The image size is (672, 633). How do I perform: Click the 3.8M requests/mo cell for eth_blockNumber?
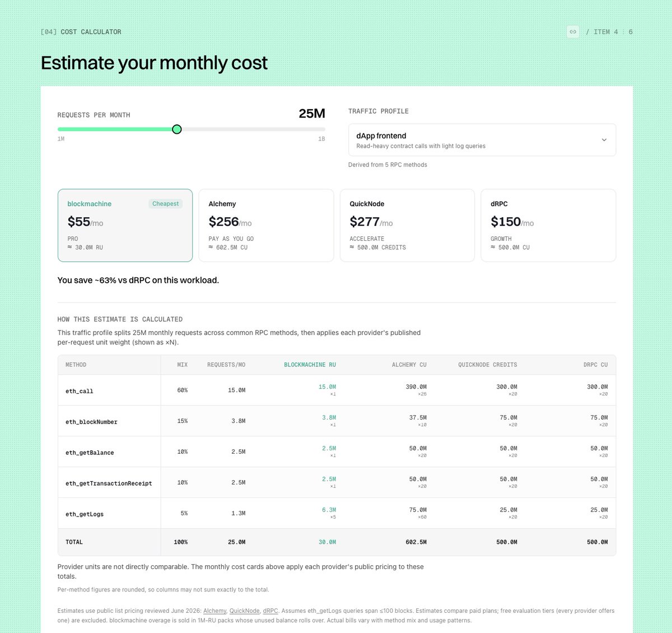(238, 421)
